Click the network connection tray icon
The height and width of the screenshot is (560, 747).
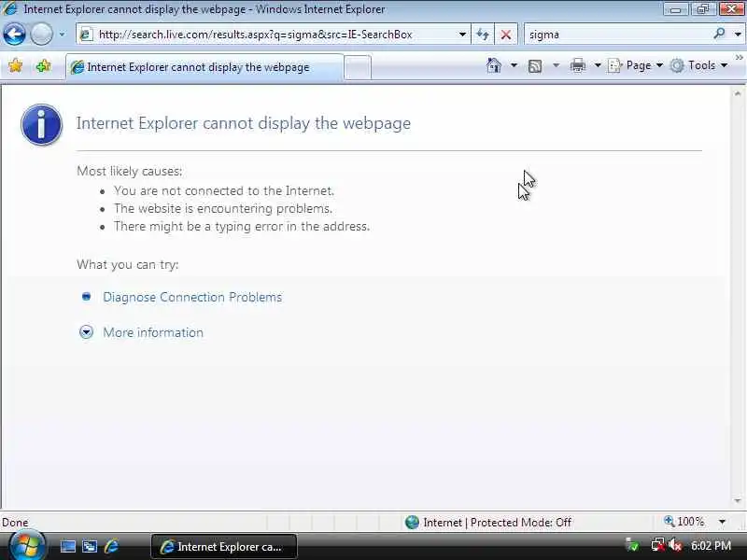[x=658, y=545]
